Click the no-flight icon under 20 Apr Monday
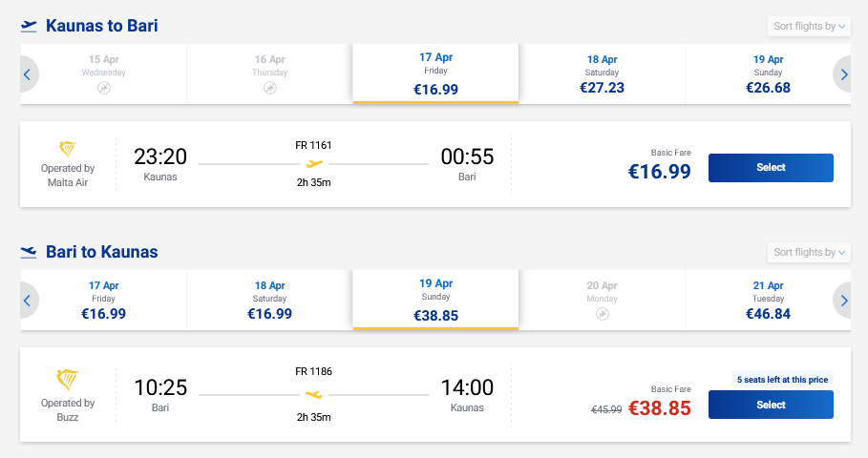The width and height of the screenshot is (868, 458). click(603, 314)
